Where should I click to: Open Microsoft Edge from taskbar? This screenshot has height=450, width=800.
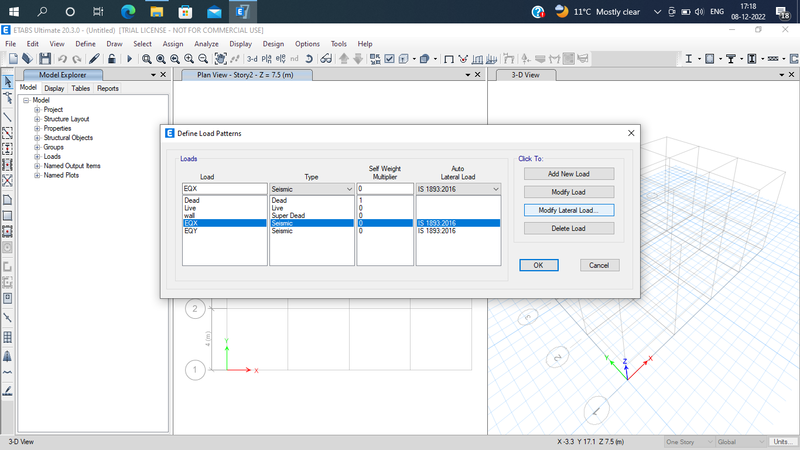click(x=128, y=11)
